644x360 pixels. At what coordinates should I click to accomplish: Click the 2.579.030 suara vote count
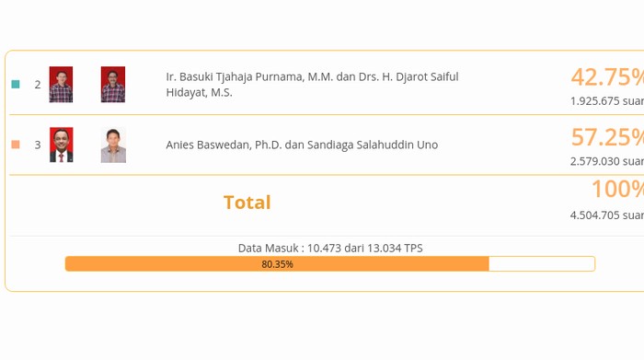pos(607,161)
